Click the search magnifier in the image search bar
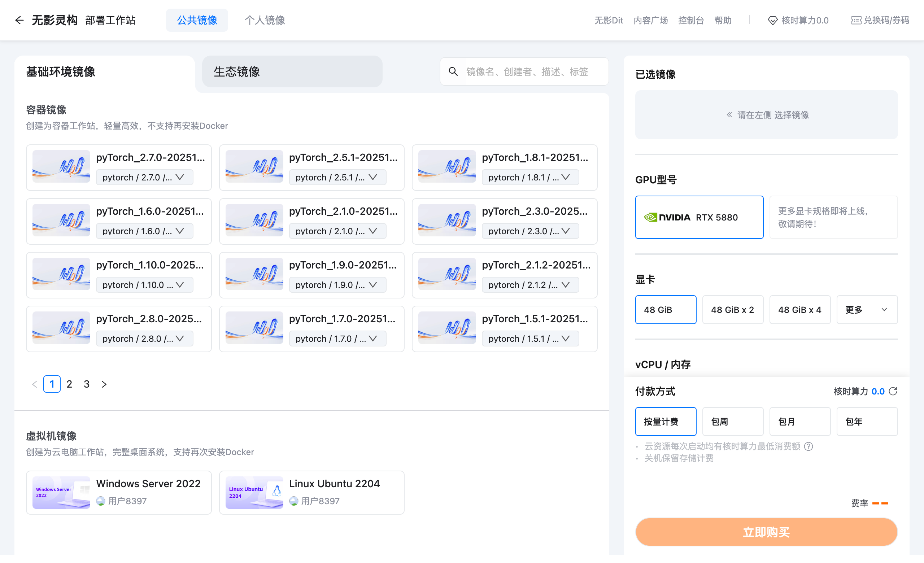924x563 pixels. click(x=453, y=71)
